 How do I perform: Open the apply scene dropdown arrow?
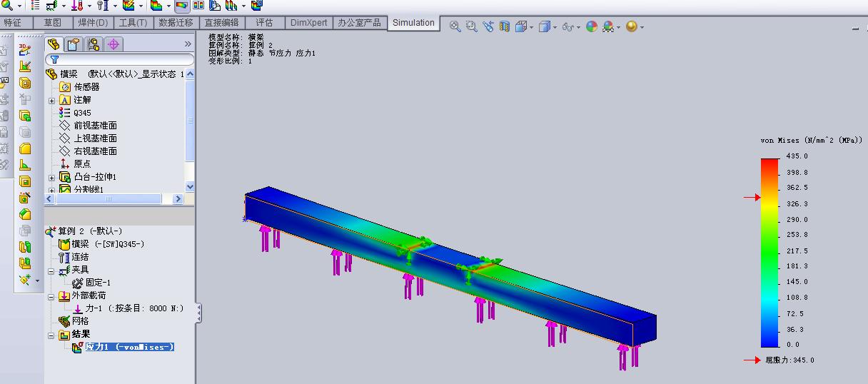(618, 27)
